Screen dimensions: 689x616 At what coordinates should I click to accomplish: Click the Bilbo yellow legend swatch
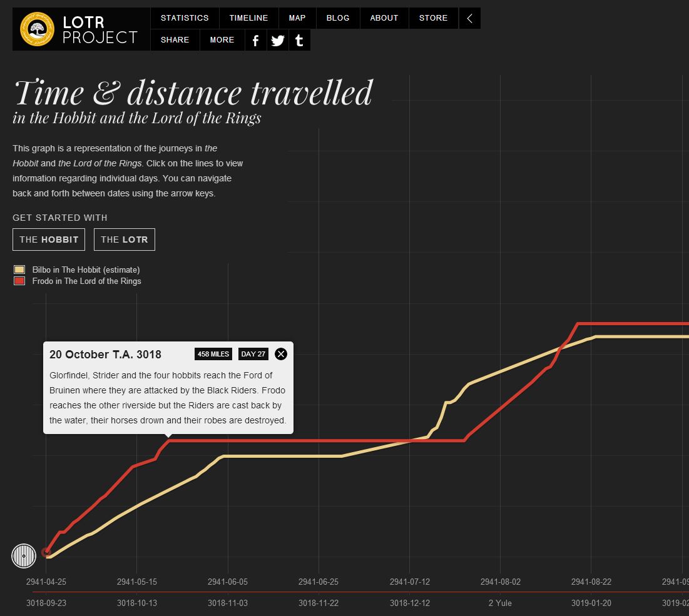tap(19, 270)
